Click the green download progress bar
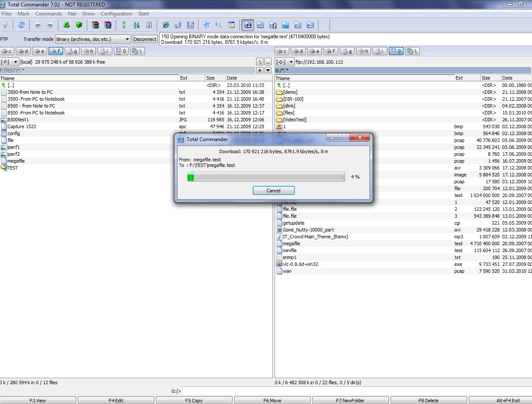The height and width of the screenshot is (404, 532). pyautogui.click(x=266, y=177)
